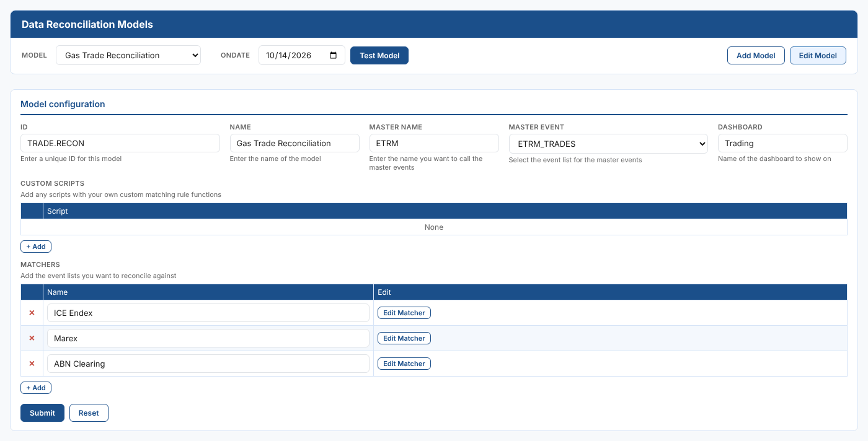Click the 'CUSTOM SCRIPTS' section label
This screenshot has height=441, width=868.
[x=52, y=183]
